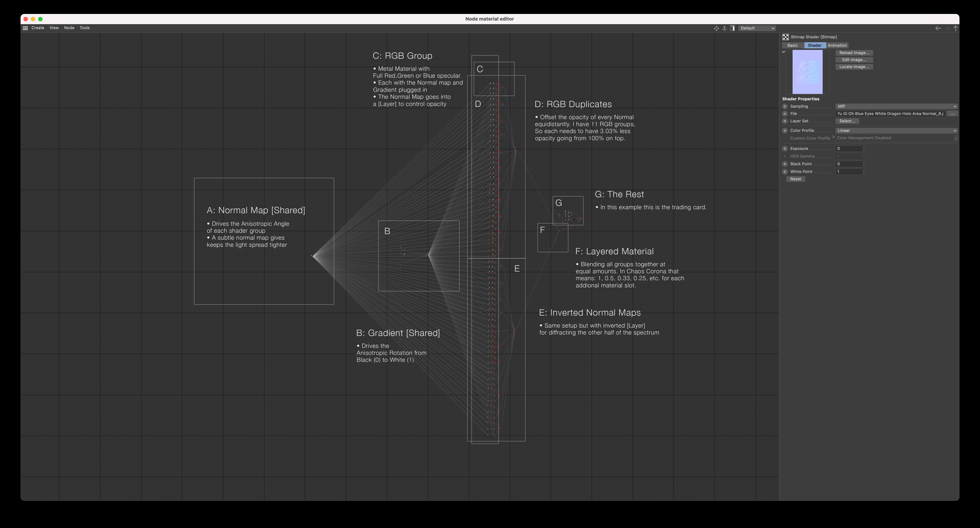Click the 'A: Normal Map [Shared]' heading

pyautogui.click(x=256, y=210)
